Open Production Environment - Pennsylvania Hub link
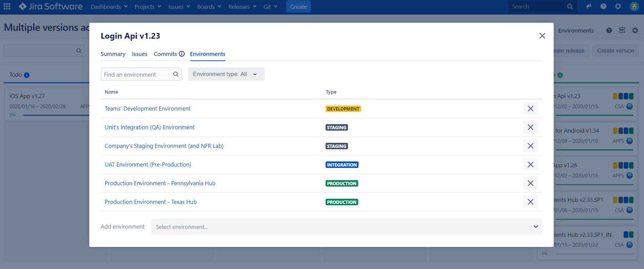This screenshot has width=644, height=269. tap(160, 183)
